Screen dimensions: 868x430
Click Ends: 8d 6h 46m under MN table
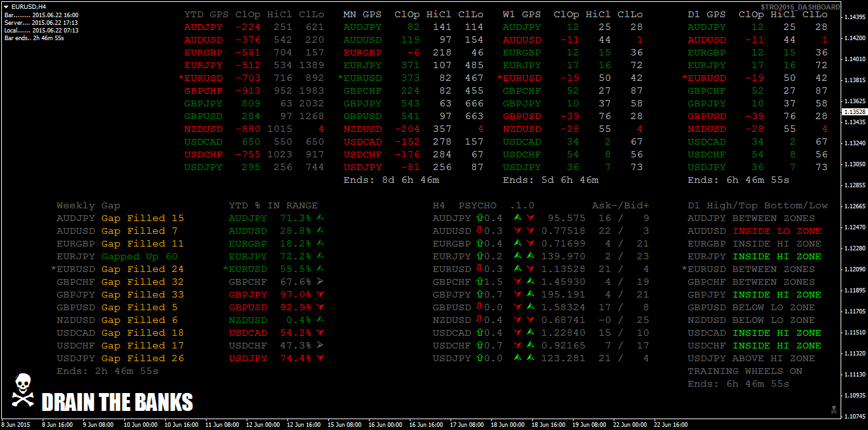click(391, 180)
